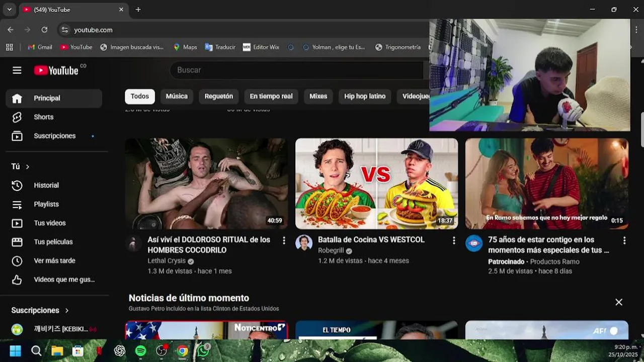The width and height of the screenshot is (644, 362).
Task: Open Historial in sidebar
Action: [54, 185]
